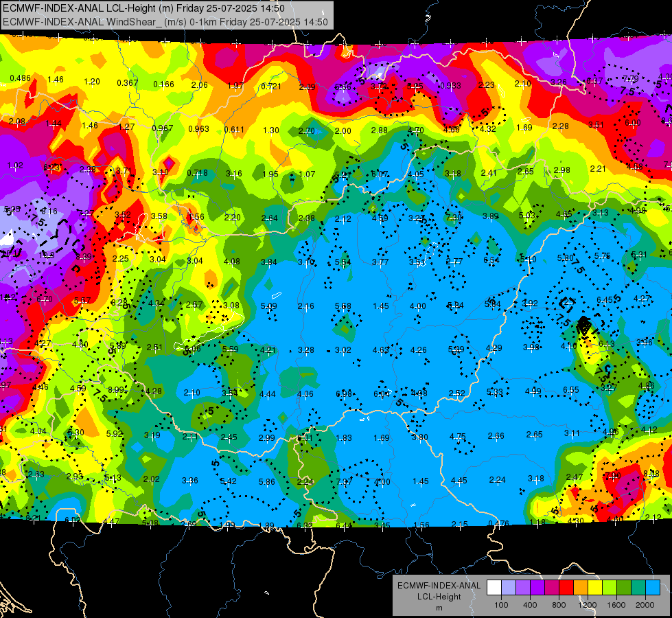Click the wind shear value 0.721

click(x=271, y=87)
